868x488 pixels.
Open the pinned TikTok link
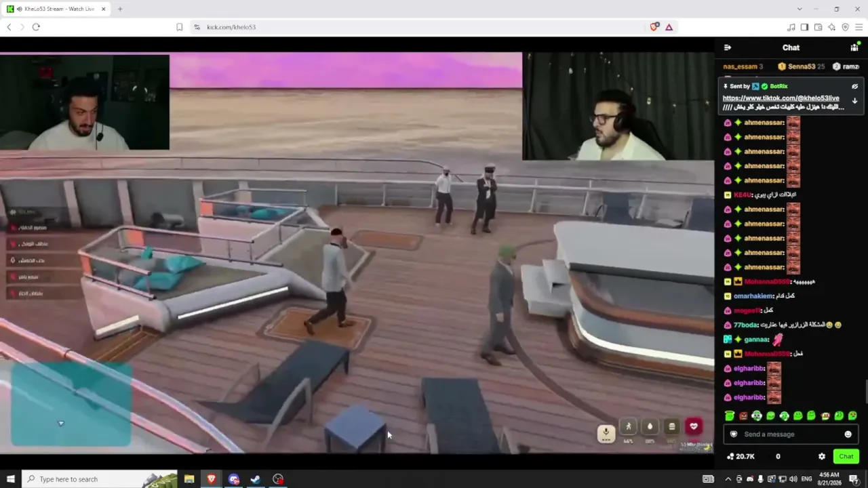pos(781,98)
